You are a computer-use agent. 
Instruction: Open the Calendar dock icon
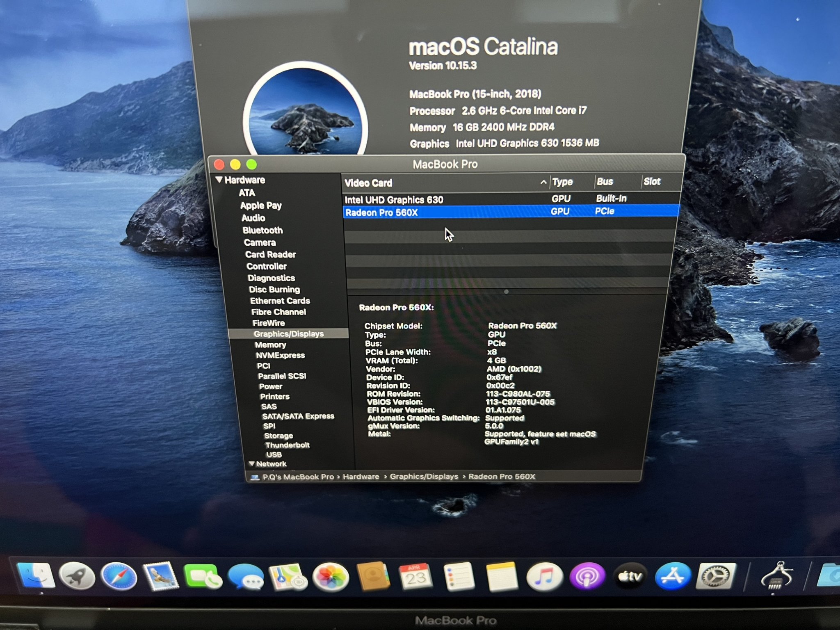click(415, 577)
